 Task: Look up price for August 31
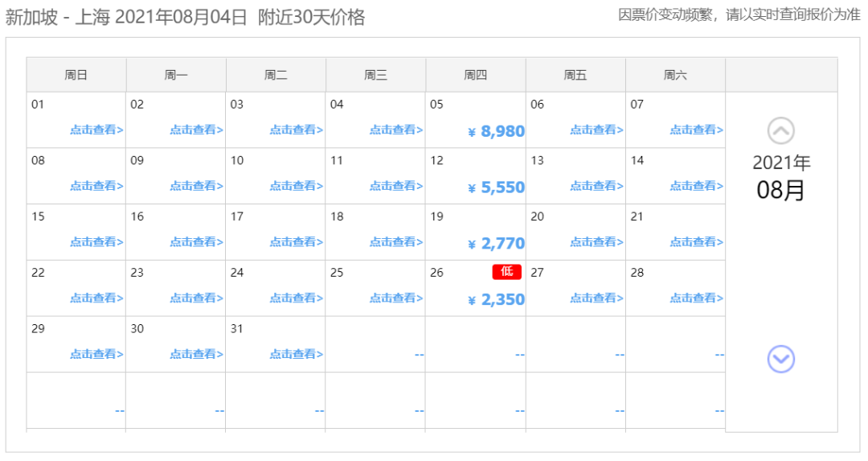[x=296, y=353]
